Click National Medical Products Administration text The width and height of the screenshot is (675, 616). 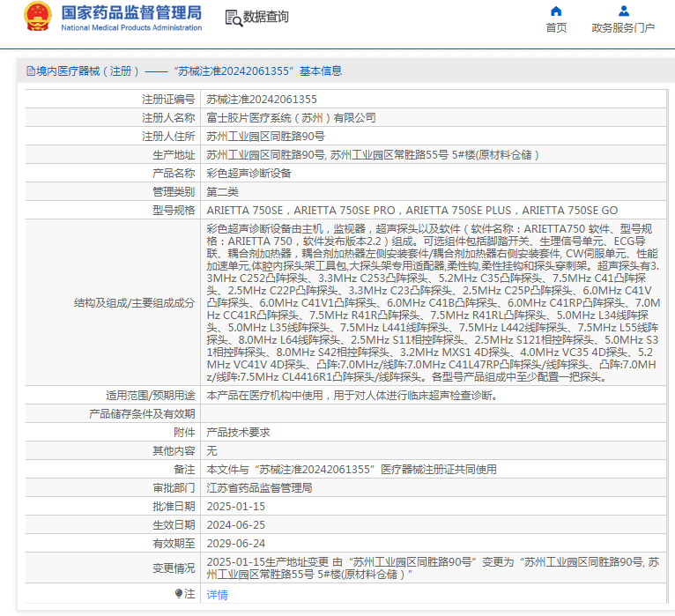131,27
